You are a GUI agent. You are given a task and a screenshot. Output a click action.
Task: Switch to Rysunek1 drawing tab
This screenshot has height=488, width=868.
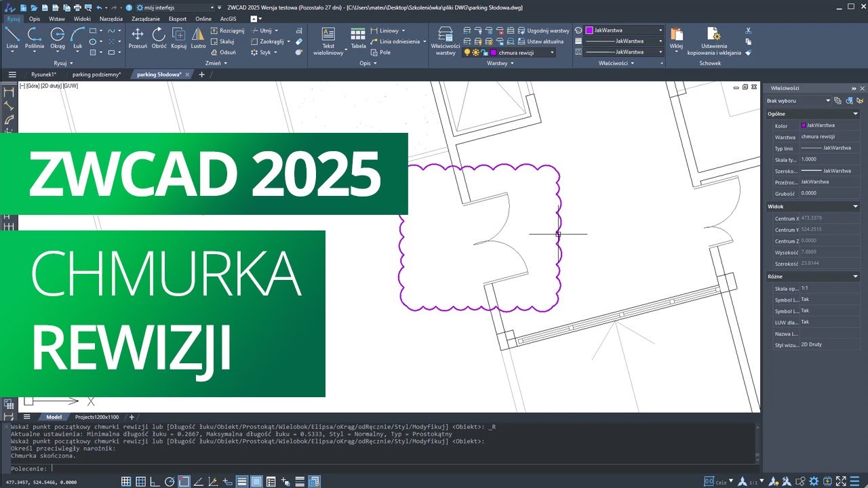pos(43,75)
